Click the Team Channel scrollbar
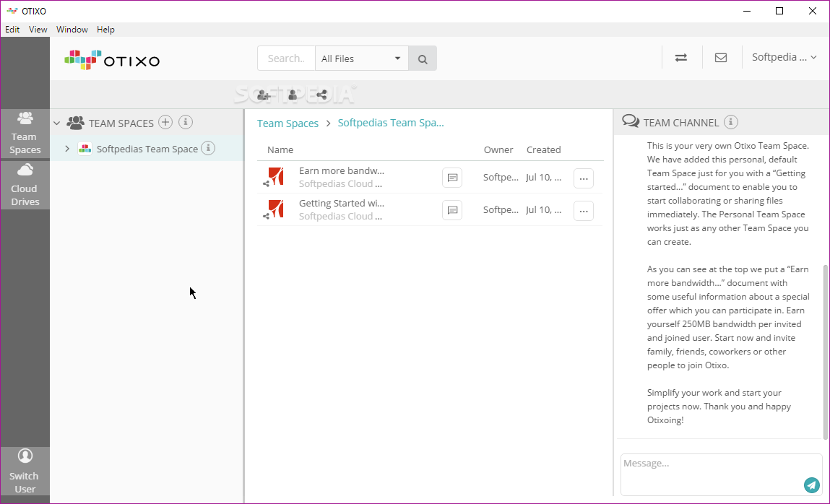 tap(825, 352)
